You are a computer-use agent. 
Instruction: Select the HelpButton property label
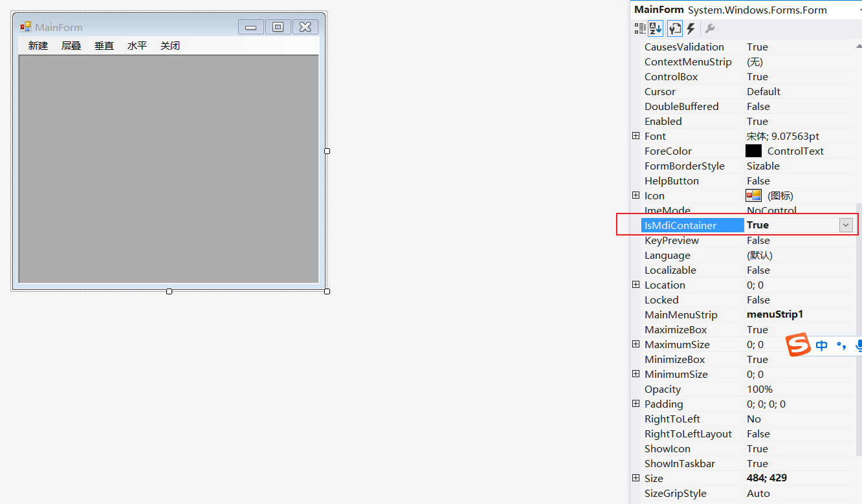tap(672, 181)
